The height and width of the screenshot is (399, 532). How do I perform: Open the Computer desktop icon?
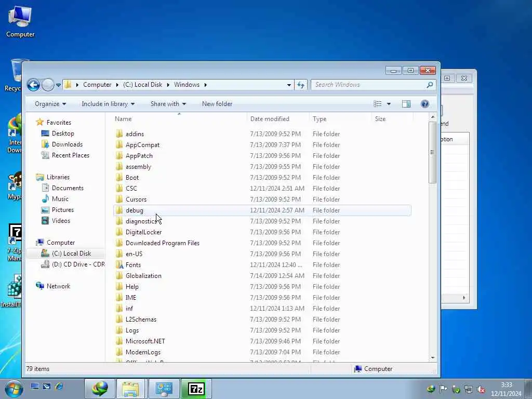[20, 21]
